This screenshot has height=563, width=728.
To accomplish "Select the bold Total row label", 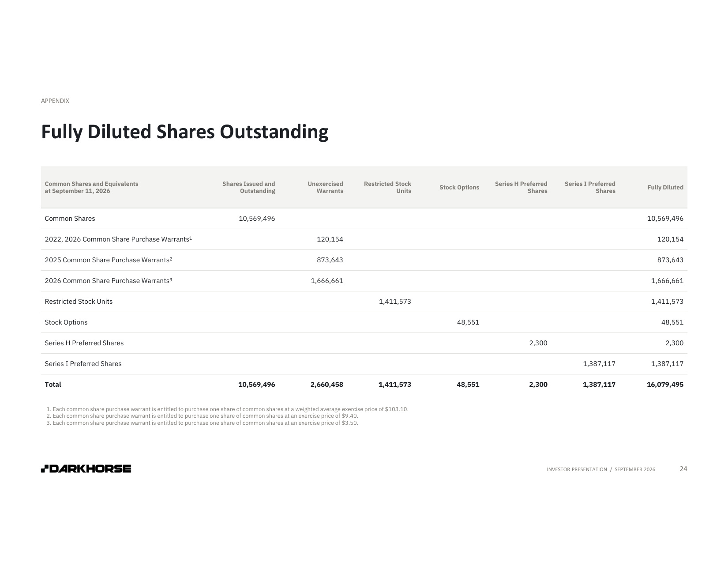I will point(53,385).
